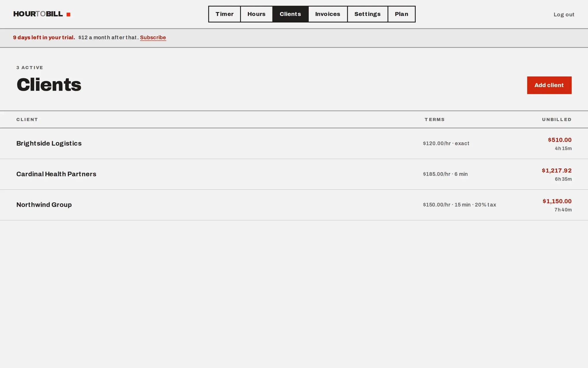Click the $510.00 unbilled amount

tap(560, 140)
